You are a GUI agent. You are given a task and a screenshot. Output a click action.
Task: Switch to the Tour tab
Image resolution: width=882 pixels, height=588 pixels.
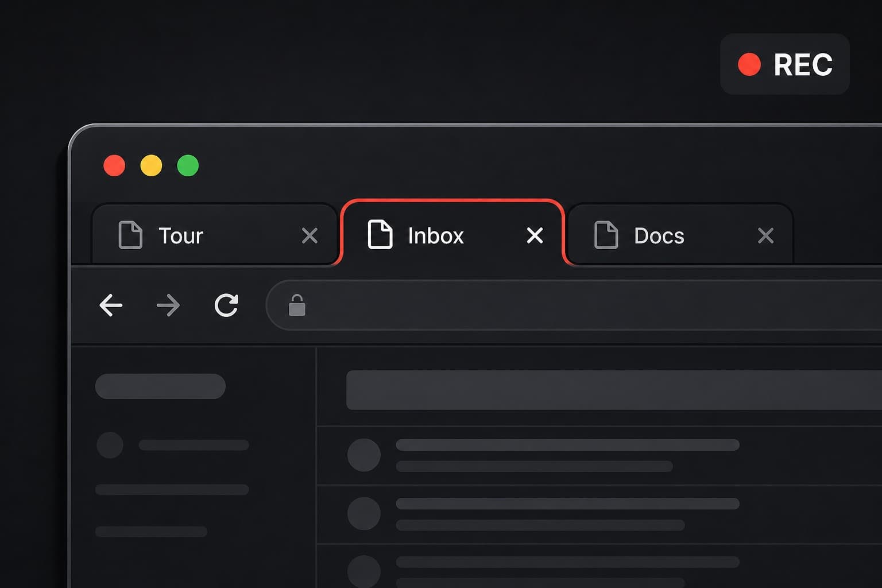[214, 234]
